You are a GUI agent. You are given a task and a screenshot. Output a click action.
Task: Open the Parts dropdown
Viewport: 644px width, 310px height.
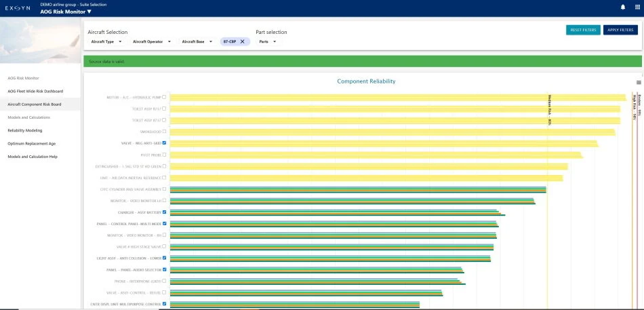pyautogui.click(x=267, y=41)
